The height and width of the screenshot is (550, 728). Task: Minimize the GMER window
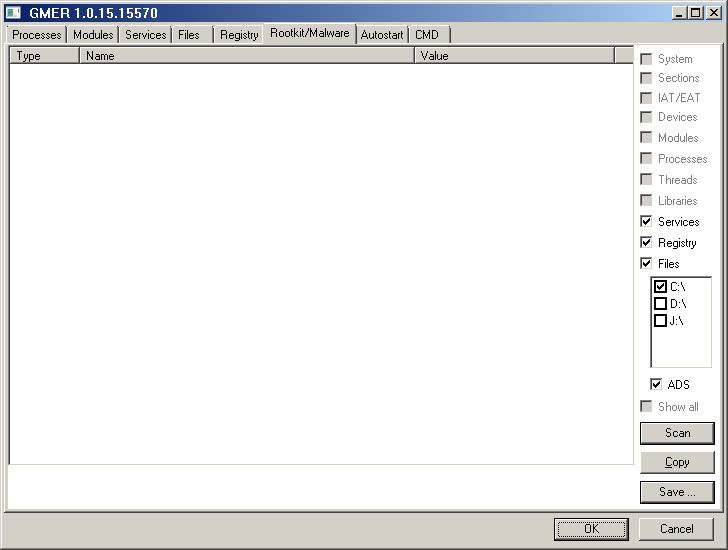(679, 13)
